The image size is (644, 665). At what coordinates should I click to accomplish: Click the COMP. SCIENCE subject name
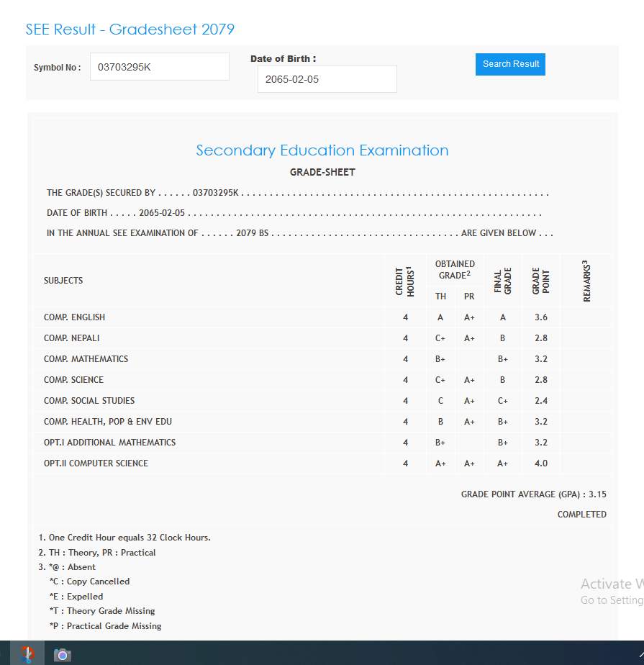point(73,380)
